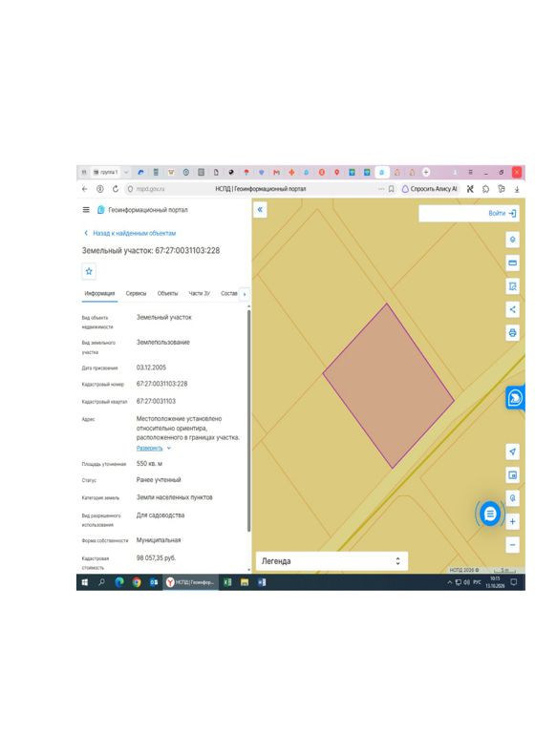Viewport: 535px width, 756px height.
Task: Open Excel from the taskbar
Action: pos(227,582)
